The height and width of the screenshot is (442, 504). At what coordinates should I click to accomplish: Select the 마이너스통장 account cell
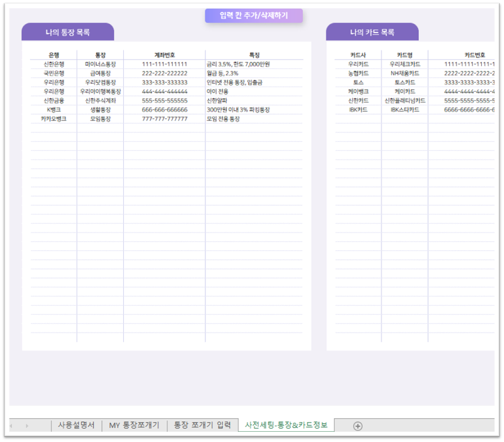(100, 64)
